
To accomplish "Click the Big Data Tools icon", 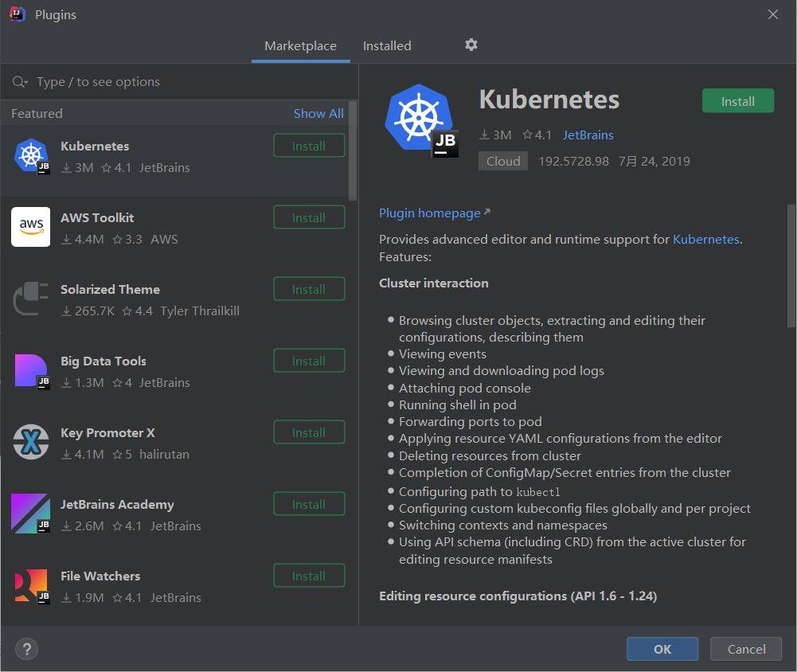I will pyautogui.click(x=32, y=371).
